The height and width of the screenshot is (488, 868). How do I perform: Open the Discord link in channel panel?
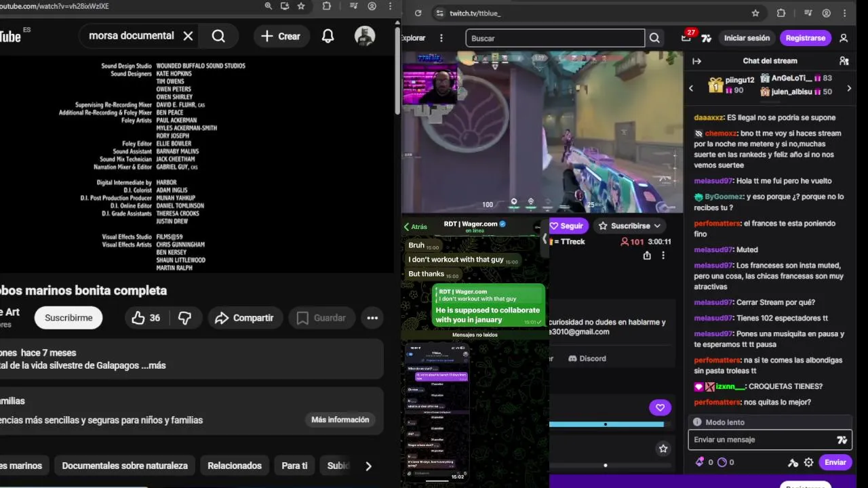[x=587, y=358]
